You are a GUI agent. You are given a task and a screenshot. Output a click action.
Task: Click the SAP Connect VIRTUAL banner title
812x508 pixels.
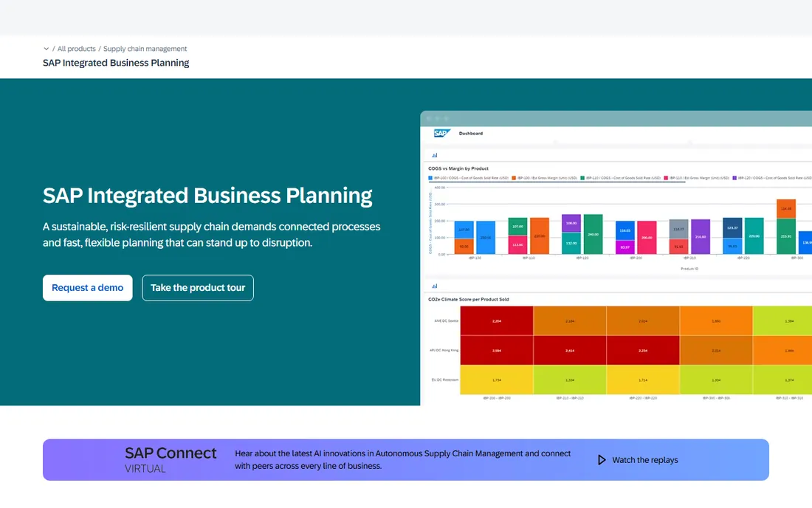[171, 459]
